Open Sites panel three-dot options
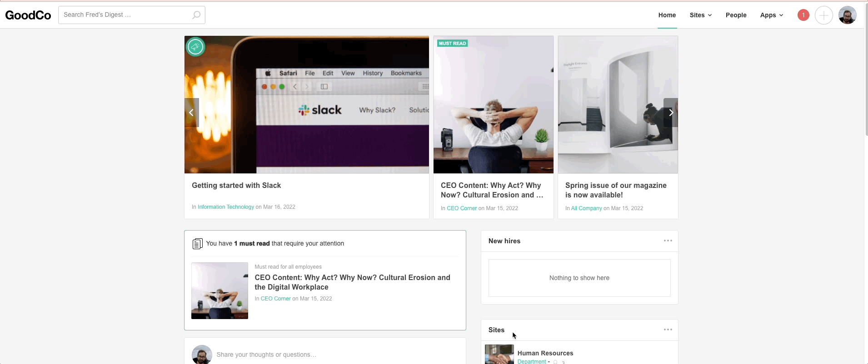This screenshot has width=868, height=364. tap(668, 330)
